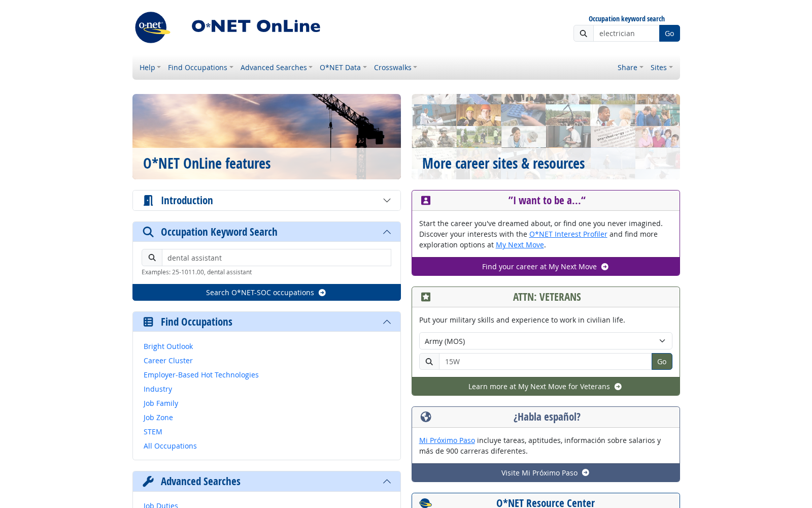
Task: Click the star icon in the ATTN: VETERANS header
Action: [426, 297]
